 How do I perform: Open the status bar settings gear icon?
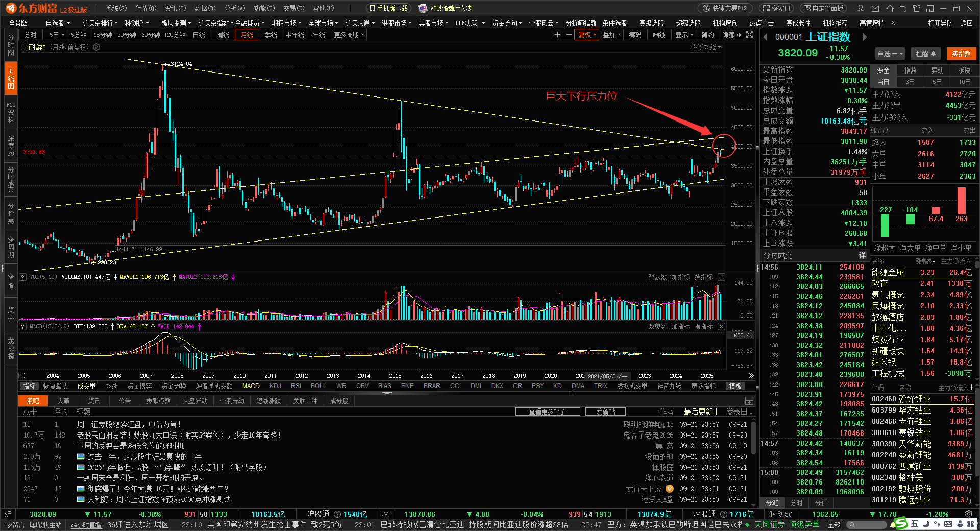point(968,514)
